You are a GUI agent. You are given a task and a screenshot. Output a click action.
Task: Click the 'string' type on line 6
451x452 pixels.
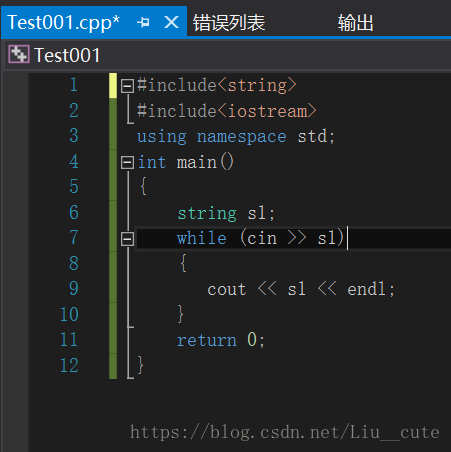point(207,214)
